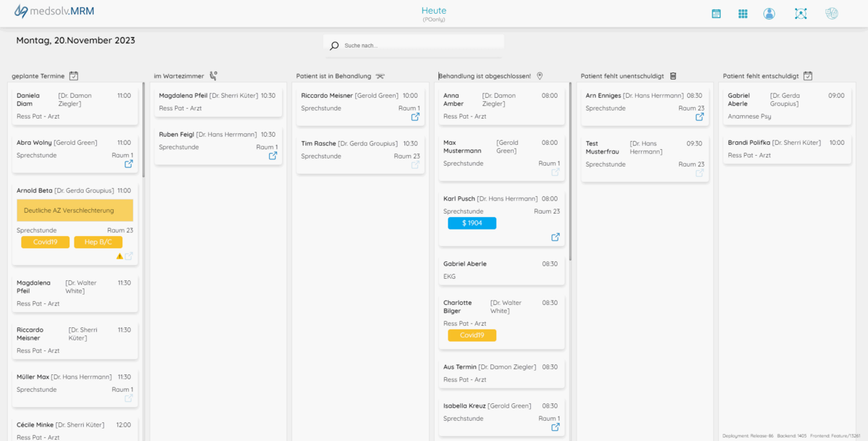Open the calendar view icon in header
Screen dimensions: 868x441
716,14
